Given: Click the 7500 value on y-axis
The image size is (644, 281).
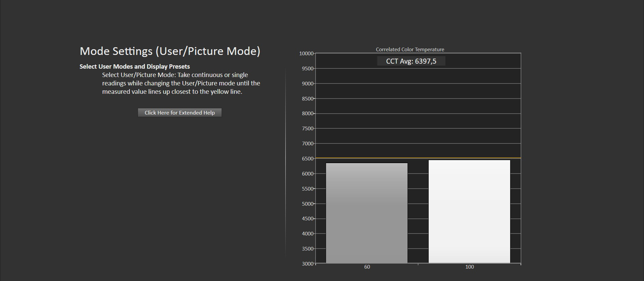Looking at the screenshot, I should [308, 129].
